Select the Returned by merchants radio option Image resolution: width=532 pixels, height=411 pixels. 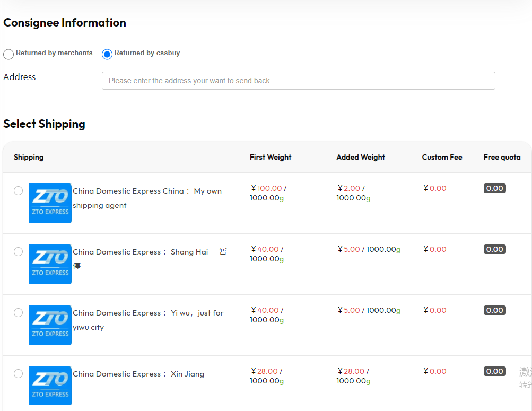(x=8, y=54)
